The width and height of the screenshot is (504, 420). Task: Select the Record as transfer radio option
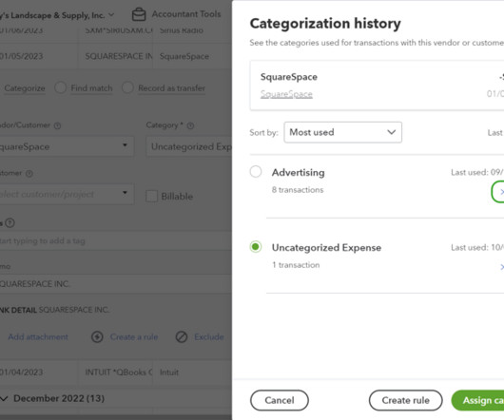tap(127, 87)
